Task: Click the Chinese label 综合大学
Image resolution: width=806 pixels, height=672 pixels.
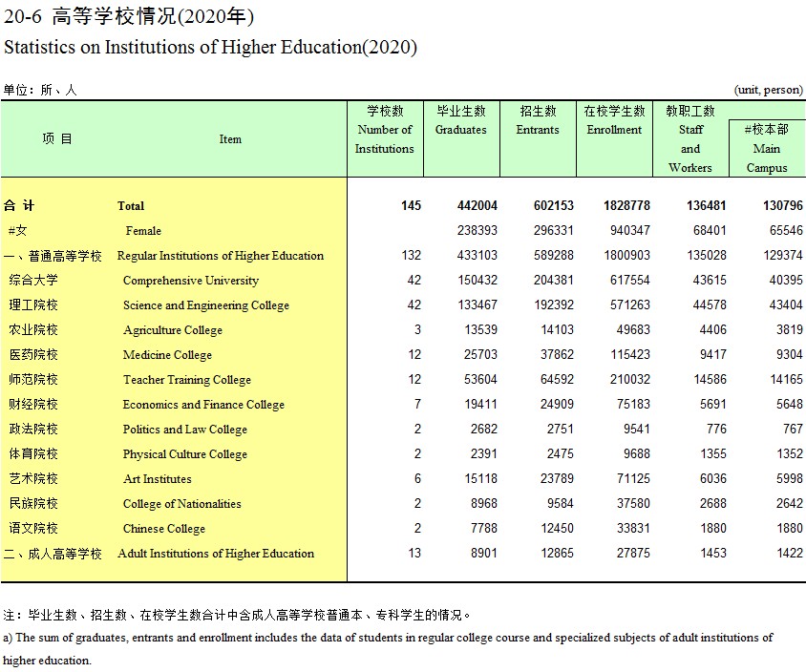Action: coord(33,280)
